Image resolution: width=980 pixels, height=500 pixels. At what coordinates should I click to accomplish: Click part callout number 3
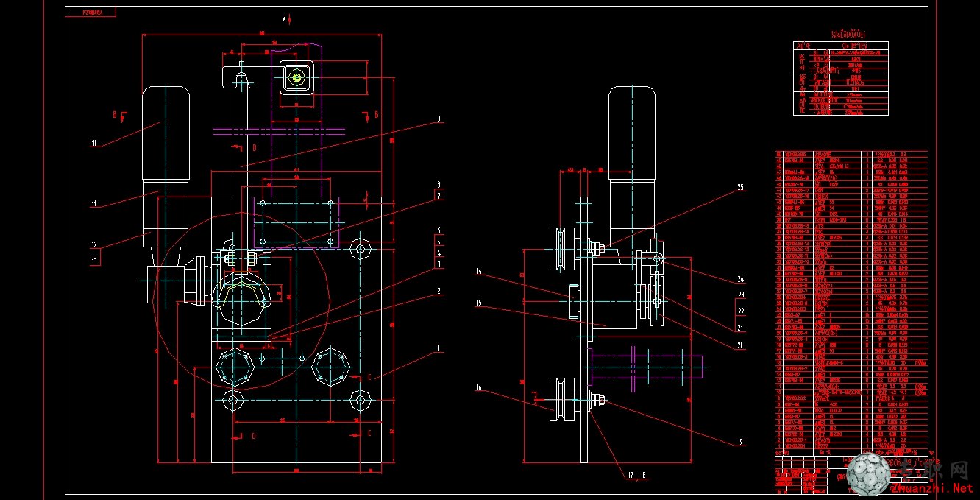pyautogui.click(x=438, y=264)
